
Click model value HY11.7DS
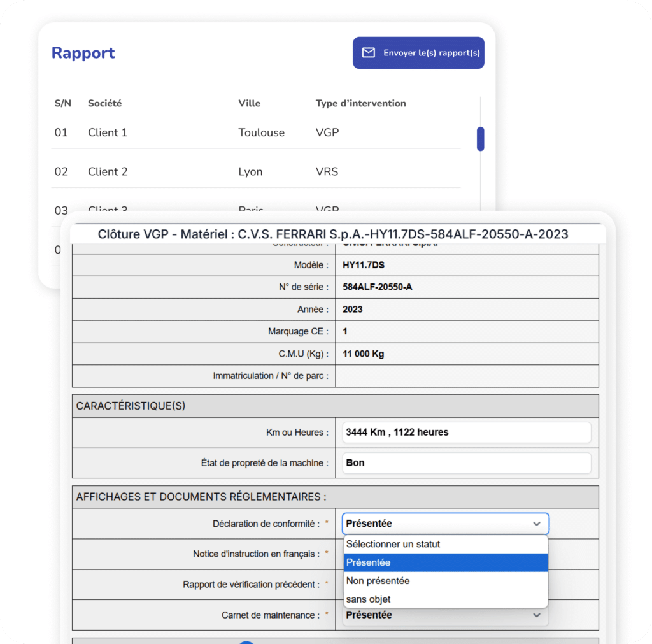(364, 265)
